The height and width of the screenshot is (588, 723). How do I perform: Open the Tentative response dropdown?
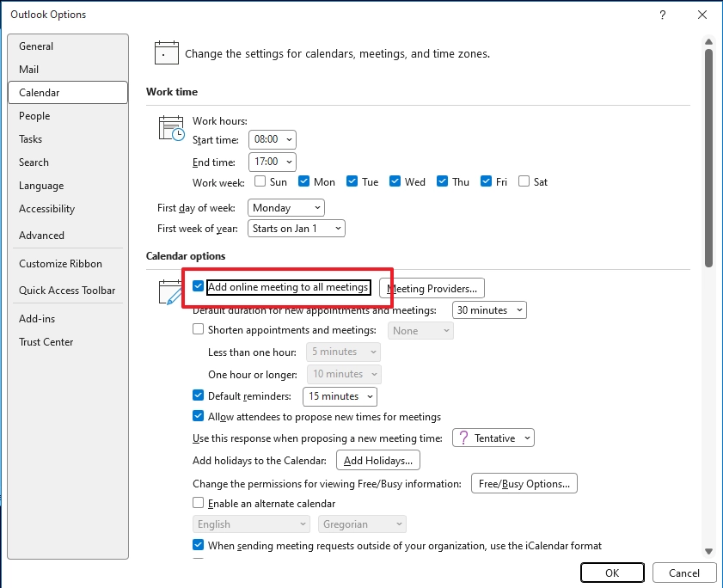[493, 438]
